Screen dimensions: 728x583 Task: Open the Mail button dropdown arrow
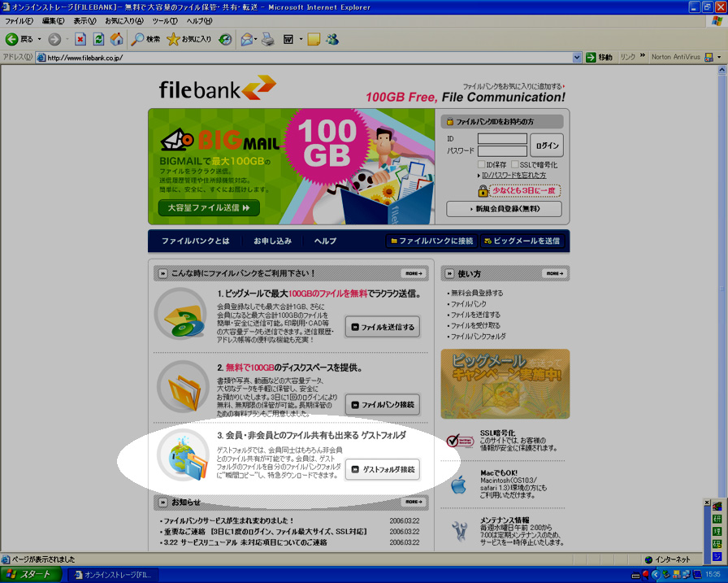[256, 40]
